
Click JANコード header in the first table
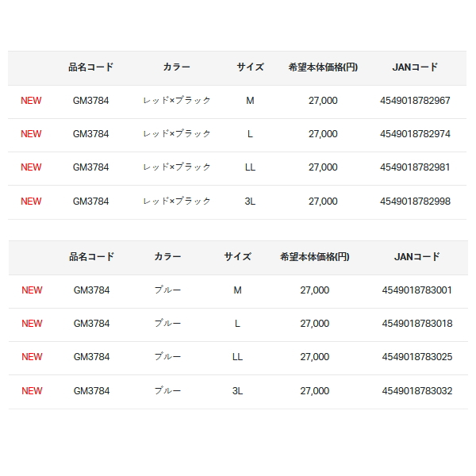[x=415, y=67]
